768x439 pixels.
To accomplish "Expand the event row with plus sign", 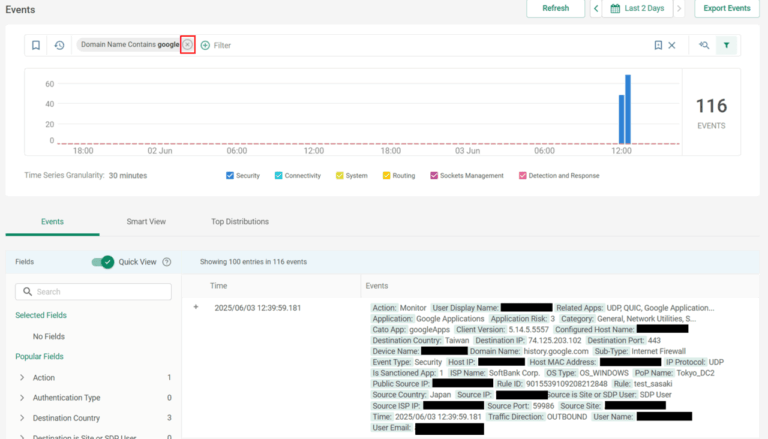I will [x=196, y=307].
